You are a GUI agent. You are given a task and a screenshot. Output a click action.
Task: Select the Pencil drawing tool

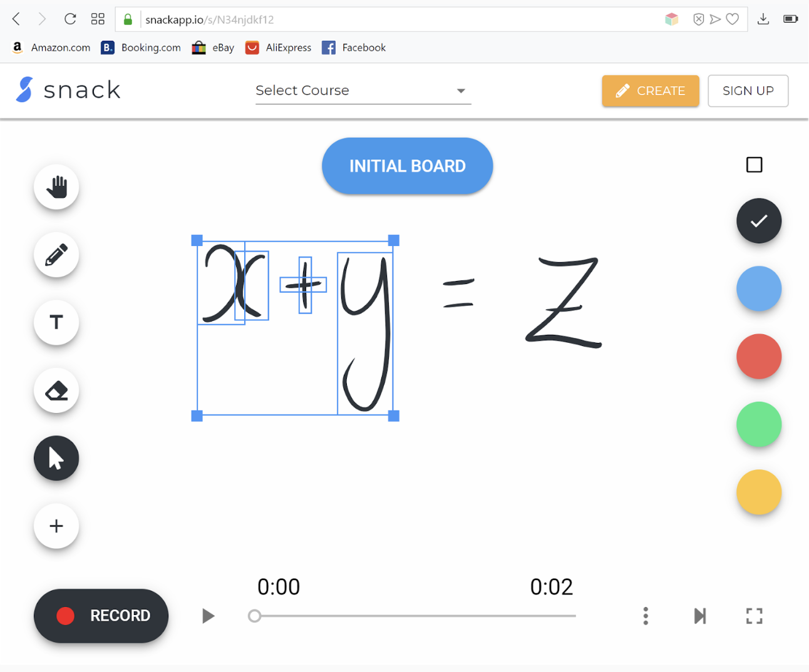coord(56,255)
